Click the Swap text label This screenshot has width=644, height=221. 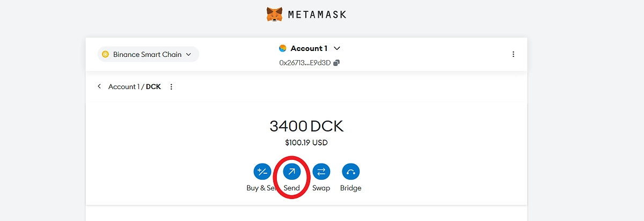click(x=321, y=188)
